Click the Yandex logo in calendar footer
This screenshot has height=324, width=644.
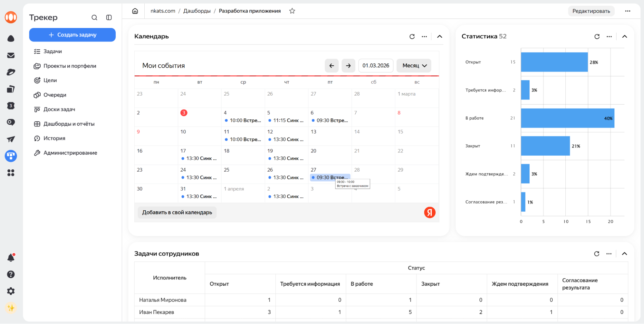[429, 213]
